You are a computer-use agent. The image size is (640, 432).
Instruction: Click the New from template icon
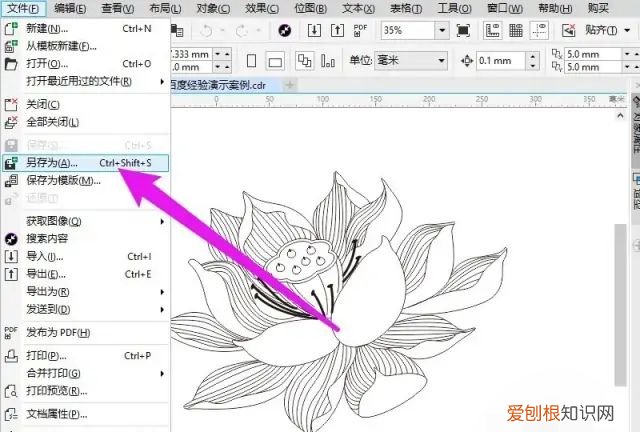11,46
